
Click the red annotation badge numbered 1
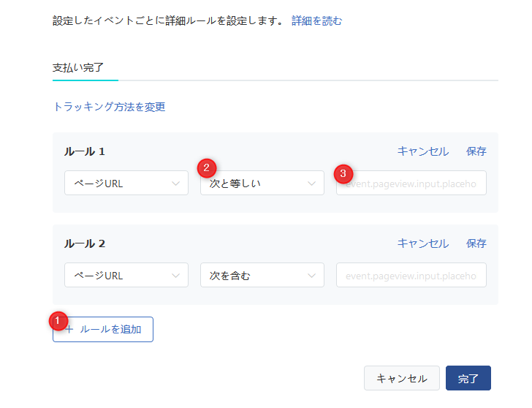pos(58,321)
